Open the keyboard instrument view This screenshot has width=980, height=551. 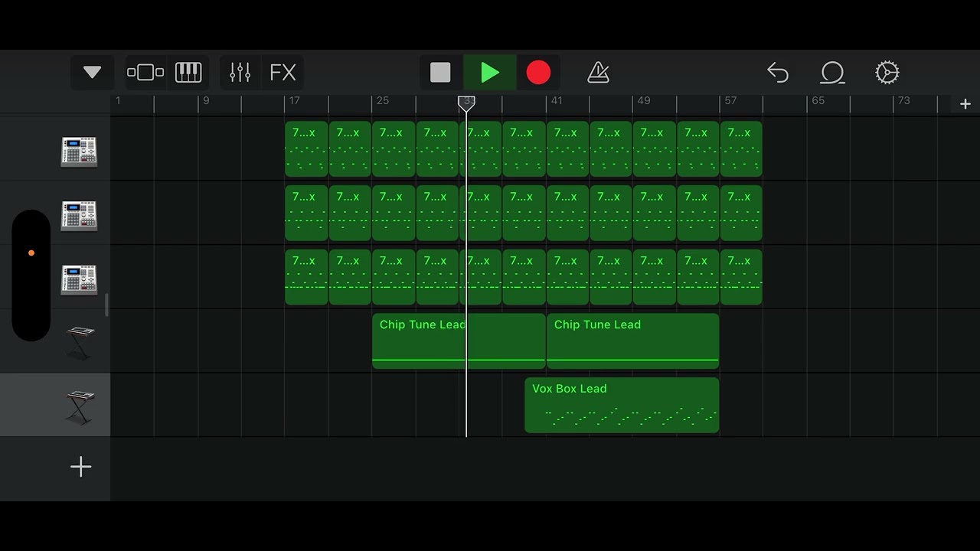click(x=188, y=73)
